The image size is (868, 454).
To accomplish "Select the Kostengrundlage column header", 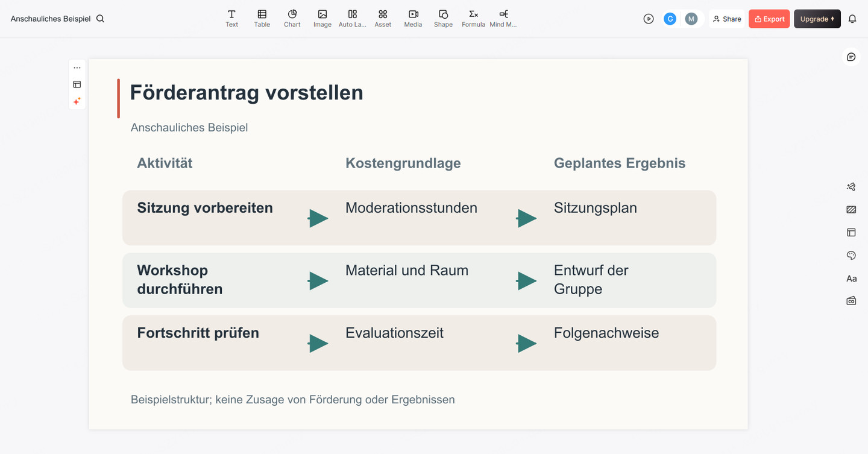I will coord(403,163).
